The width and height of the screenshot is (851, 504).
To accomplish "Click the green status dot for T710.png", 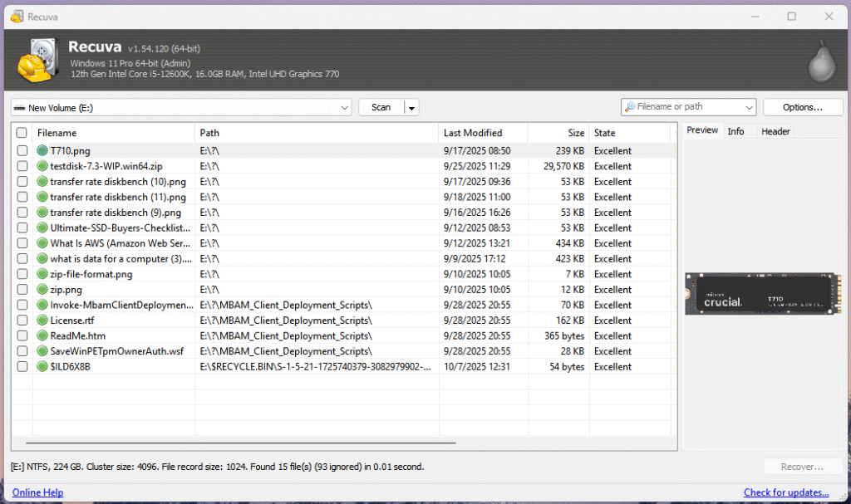I will click(x=43, y=151).
